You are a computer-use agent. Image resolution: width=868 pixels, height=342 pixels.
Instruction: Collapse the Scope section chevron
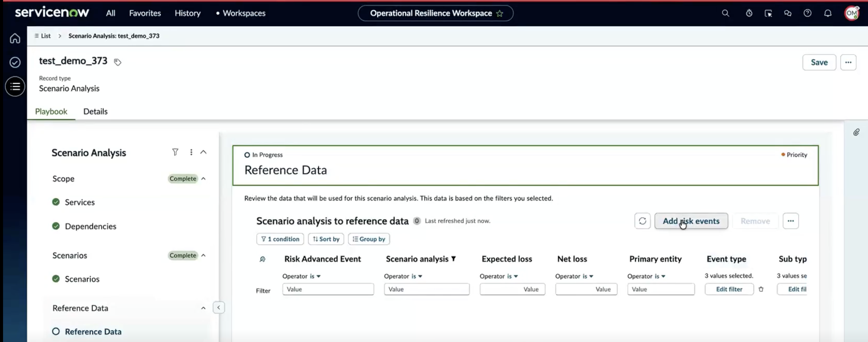203,178
